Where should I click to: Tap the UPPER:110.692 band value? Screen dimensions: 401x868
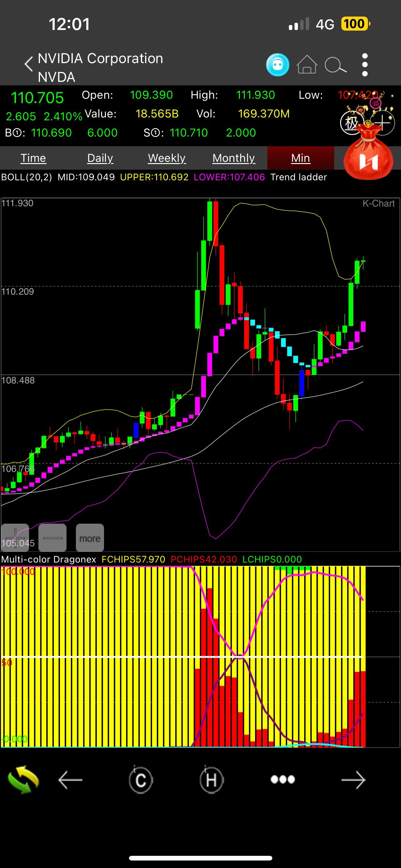154,177
